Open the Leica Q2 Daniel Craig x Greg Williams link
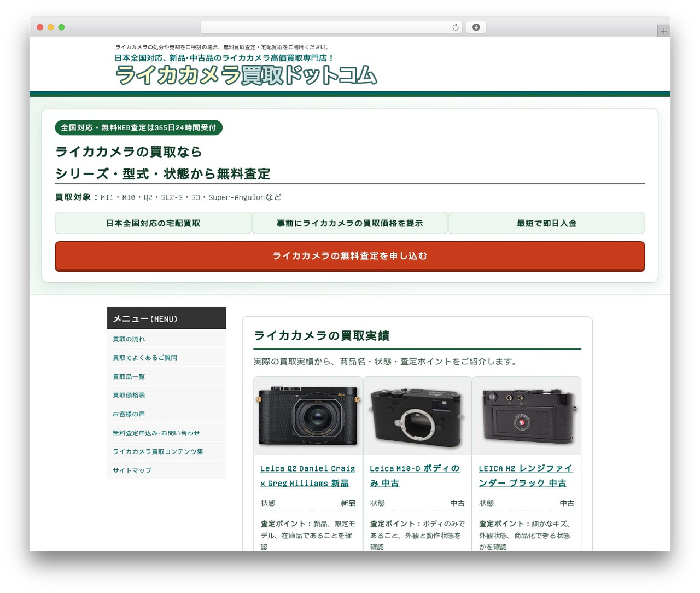700x593 pixels. click(308, 476)
